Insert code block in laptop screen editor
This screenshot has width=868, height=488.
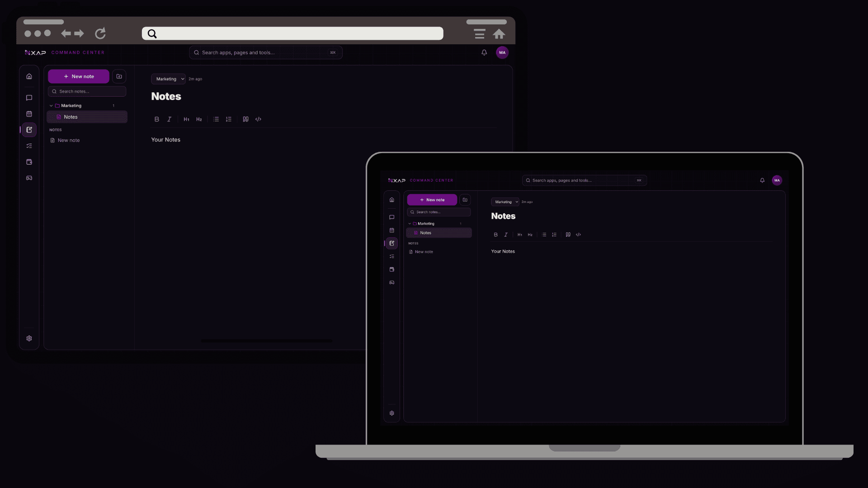(x=578, y=235)
